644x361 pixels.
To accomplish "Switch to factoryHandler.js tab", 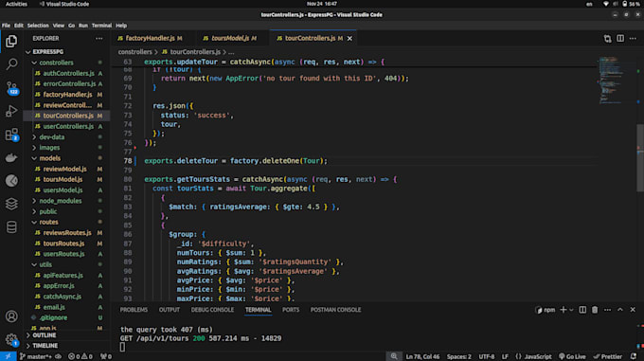I will 150,38.
